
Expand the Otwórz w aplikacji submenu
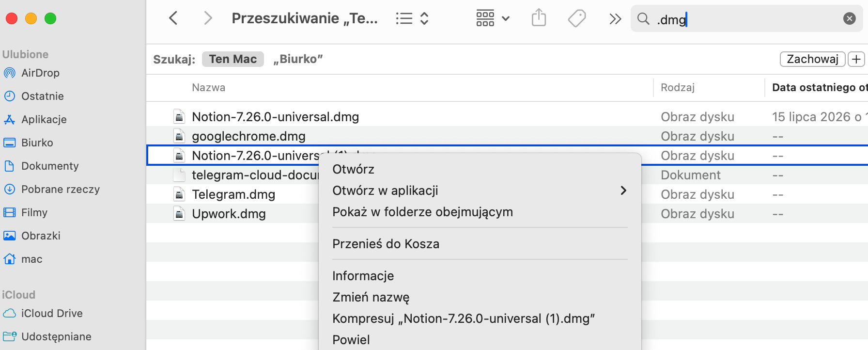pos(480,191)
